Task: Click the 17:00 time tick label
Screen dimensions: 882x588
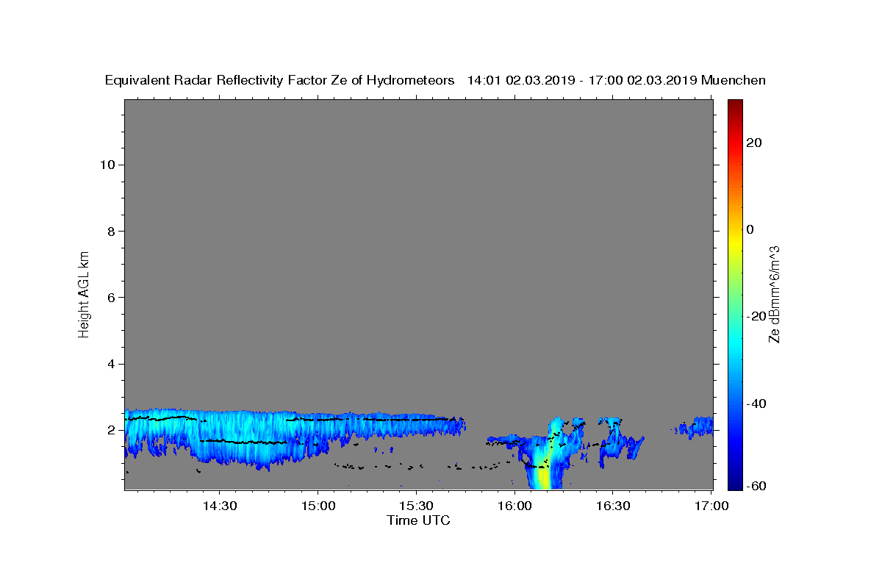Action: coord(711,506)
